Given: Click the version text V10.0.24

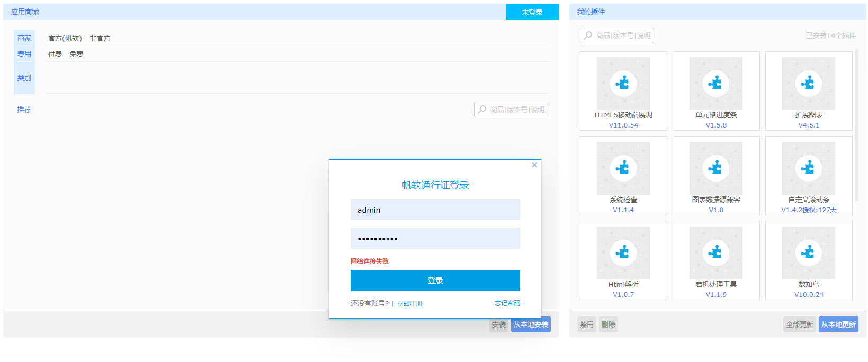Looking at the screenshot, I should [x=809, y=295].
